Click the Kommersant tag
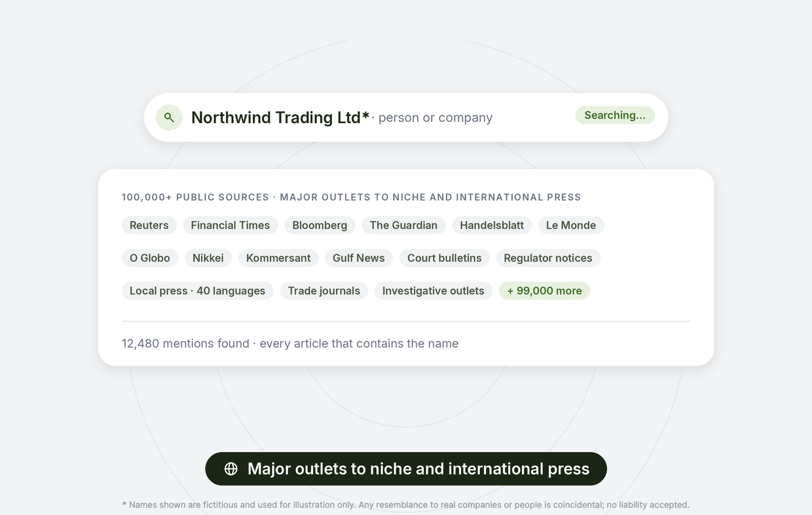 click(278, 258)
